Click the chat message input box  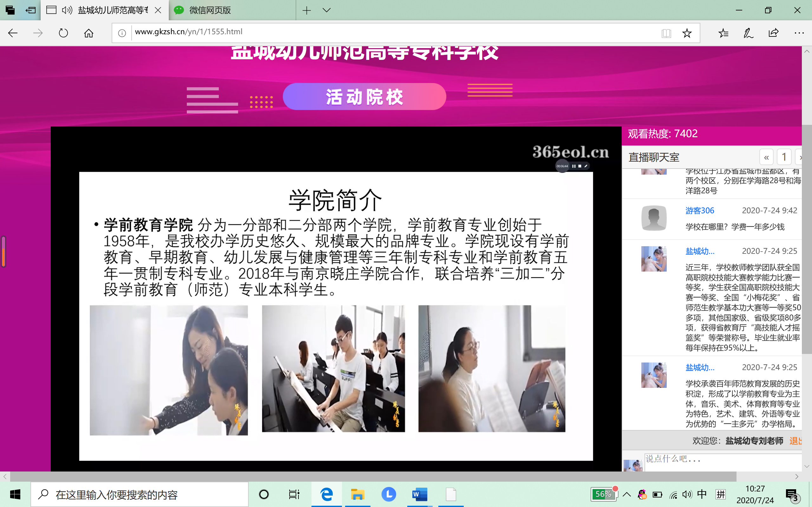pyautogui.click(x=721, y=461)
